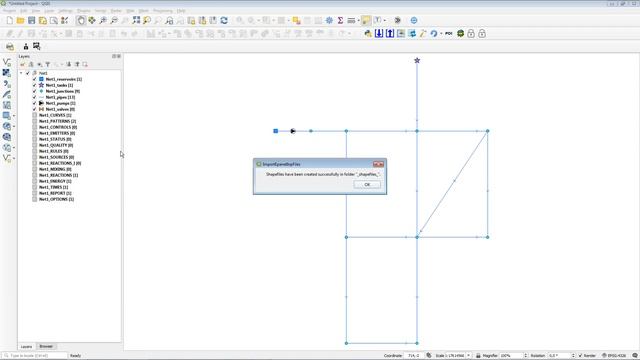Refresh the map with the blue arrows icon
The image size is (640, 360).
point(224,20)
